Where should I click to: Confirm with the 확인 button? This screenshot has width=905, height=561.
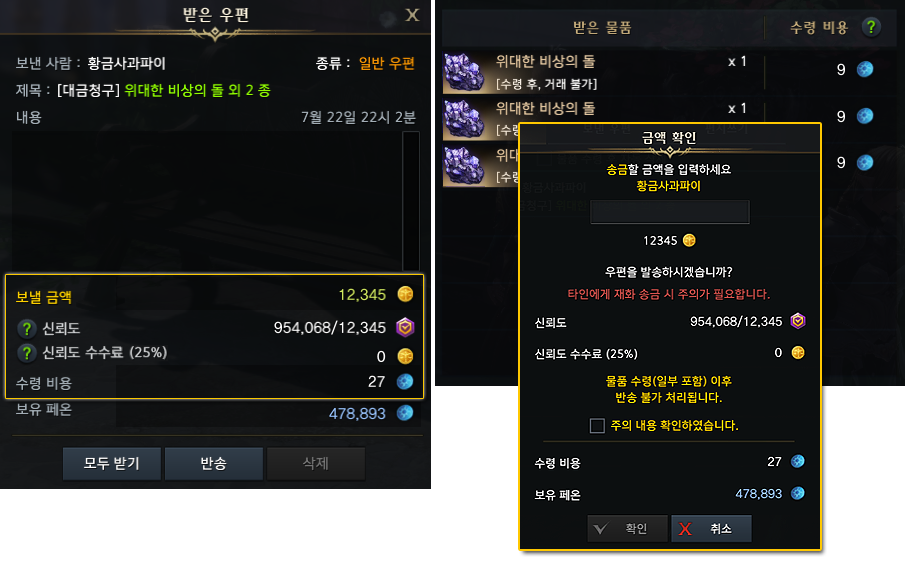coord(627,529)
